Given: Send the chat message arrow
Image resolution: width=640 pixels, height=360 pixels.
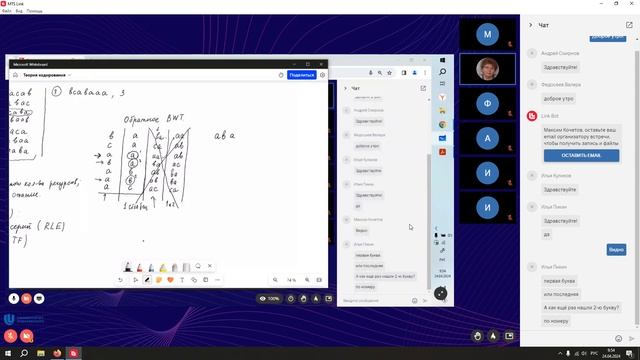Looking at the screenshot, I should [x=631, y=339].
